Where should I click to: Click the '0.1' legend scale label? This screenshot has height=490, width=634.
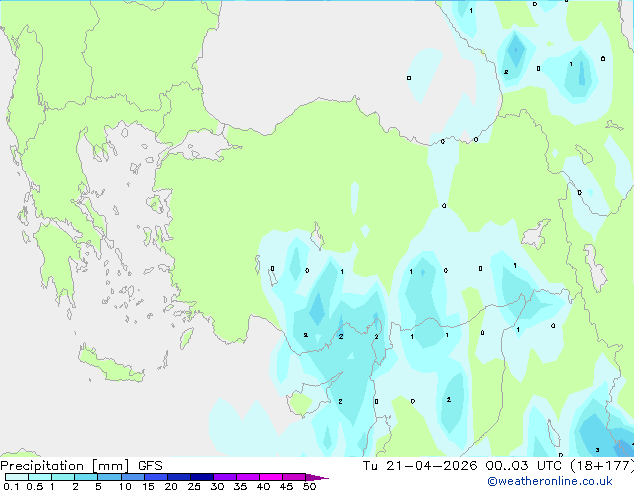point(11,486)
